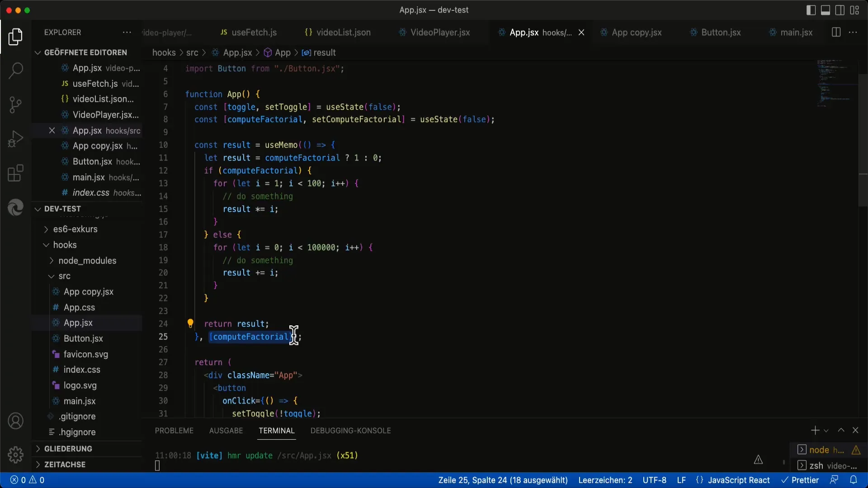Viewport: 868px width, 488px height.
Task: Collapse the GEÖFFNETE EDITOREN section
Action: click(86, 52)
